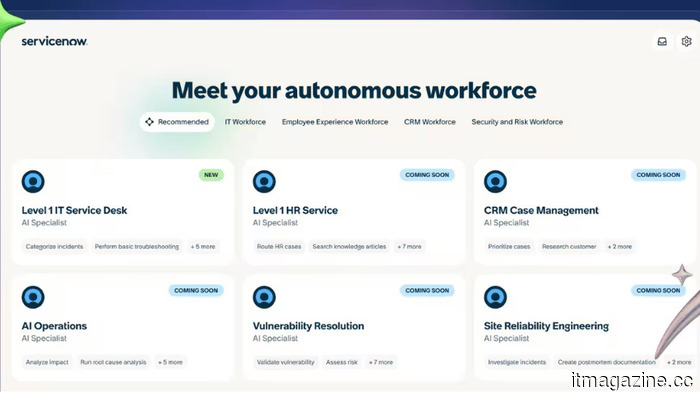Switch to CRM Workforce tab

pyautogui.click(x=430, y=122)
